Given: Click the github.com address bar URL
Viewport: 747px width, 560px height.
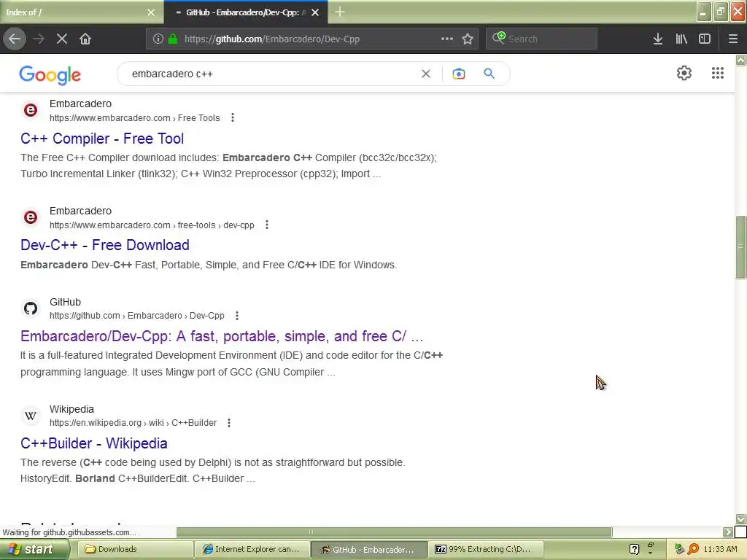Looking at the screenshot, I should (272, 39).
